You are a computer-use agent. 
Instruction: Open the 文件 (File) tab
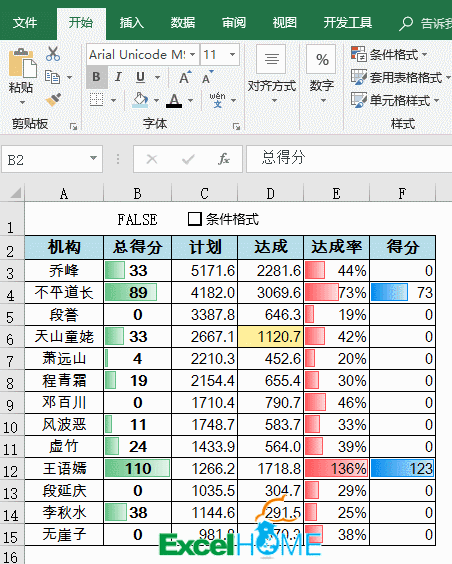25,23
